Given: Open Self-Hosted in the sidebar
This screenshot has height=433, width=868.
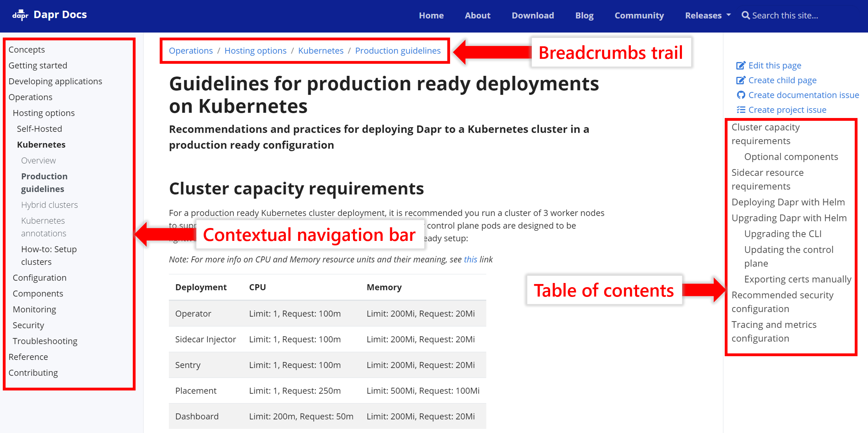Looking at the screenshot, I should click(40, 129).
